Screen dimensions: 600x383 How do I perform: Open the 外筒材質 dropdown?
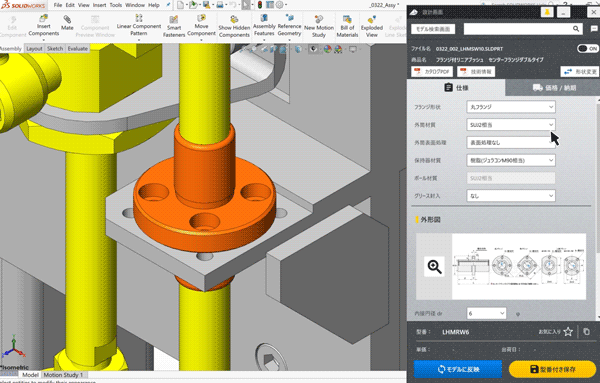coord(511,125)
